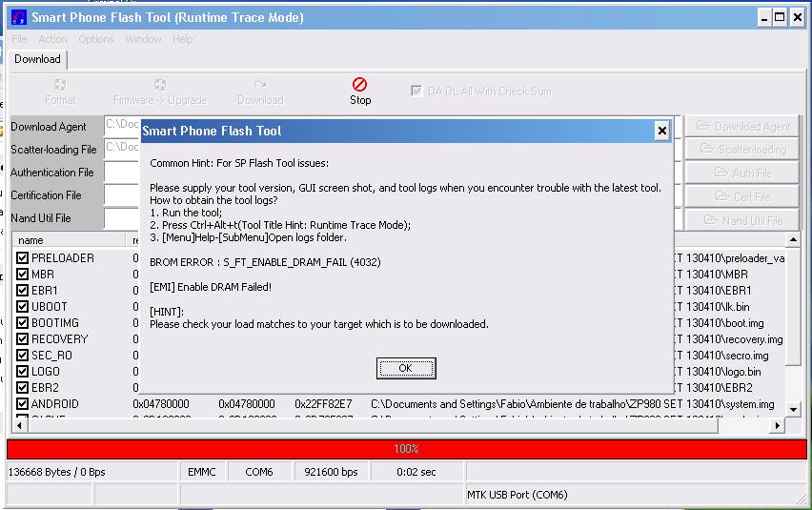
Task: Click the Authentication File input field
Action: click(122, 172)
